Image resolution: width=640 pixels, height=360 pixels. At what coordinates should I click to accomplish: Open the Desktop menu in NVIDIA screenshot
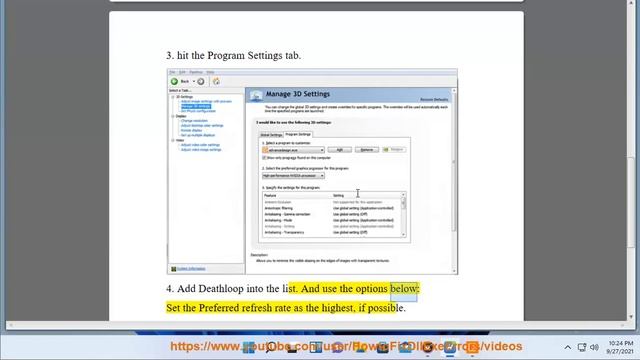[x=196, y=72]
